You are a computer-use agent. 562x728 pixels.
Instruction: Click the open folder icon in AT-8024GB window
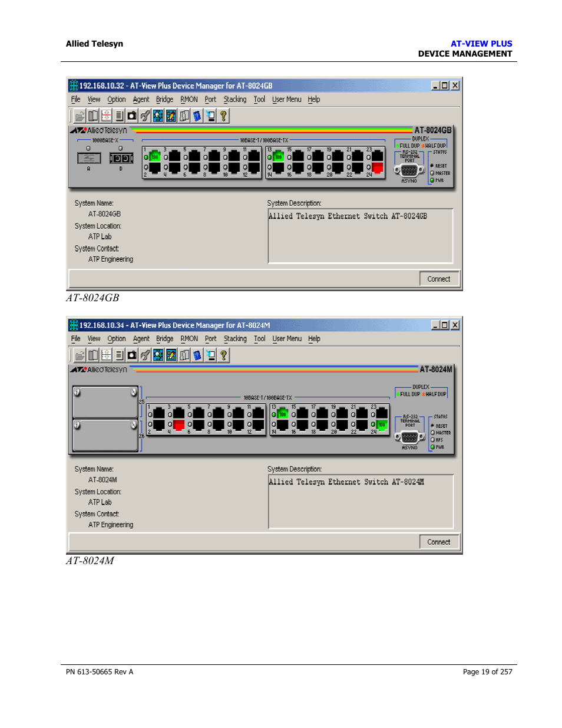pos(80,116)
